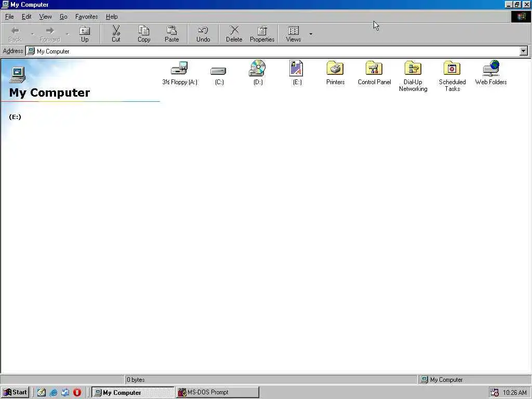Image resolution: width=532 pixels, height=399 pixels.
Task: Launch Internet Explorer from Quick Launch
Action: coord(54,392)
